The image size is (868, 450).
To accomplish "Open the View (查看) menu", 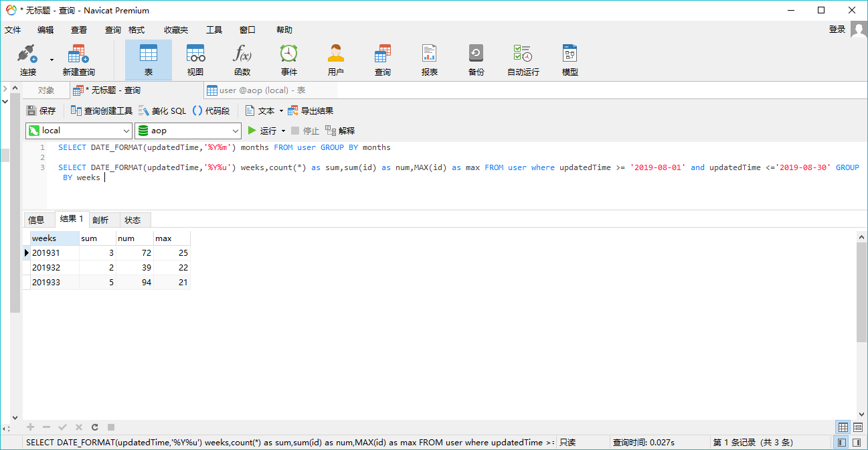I will [79, 30].
